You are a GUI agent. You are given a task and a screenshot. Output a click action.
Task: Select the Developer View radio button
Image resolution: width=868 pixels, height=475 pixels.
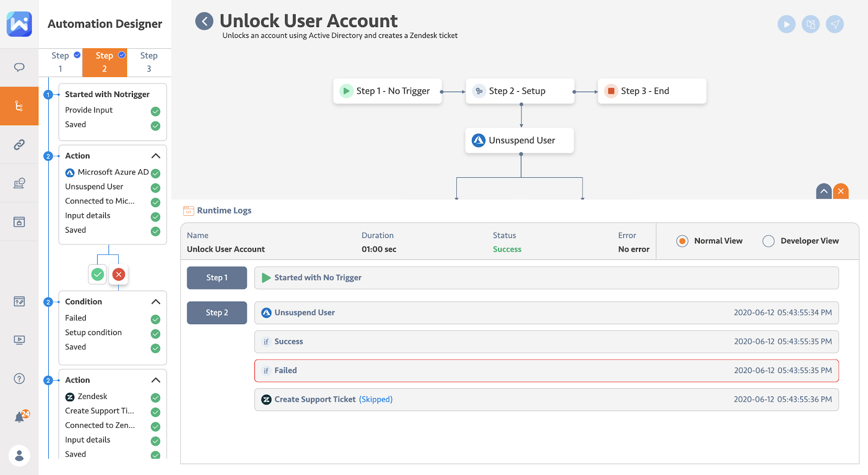pyautogui.click(x=768, y=241)
